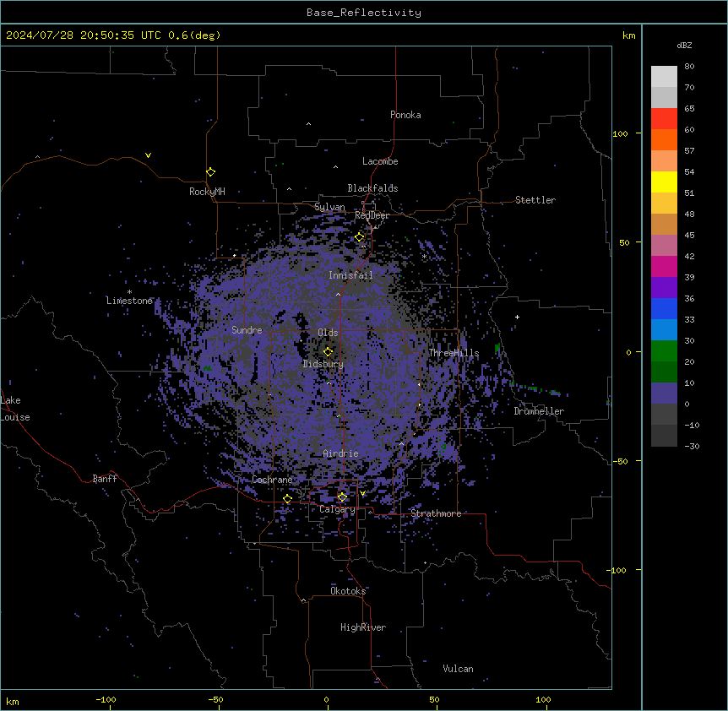Viewport: 728px width, 711px height.
Task: Click the bright green 20-30 dBZ legend band
Action: click(x=664, y=351)
